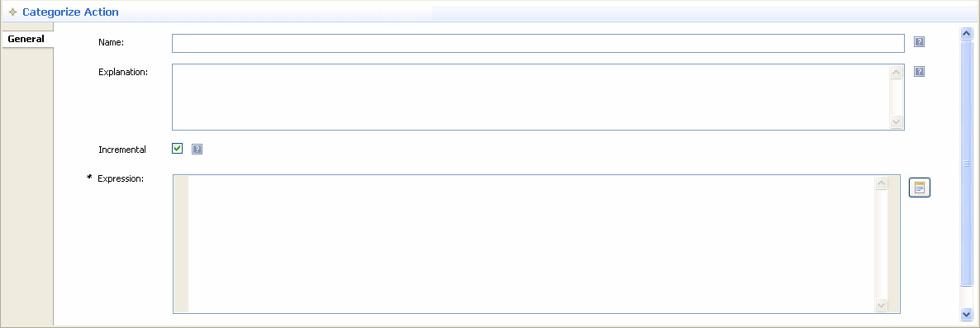Viewport: 980px width, 328px height.
Task: Click the help icon beside Explanation box
Action: click(920, 71)
